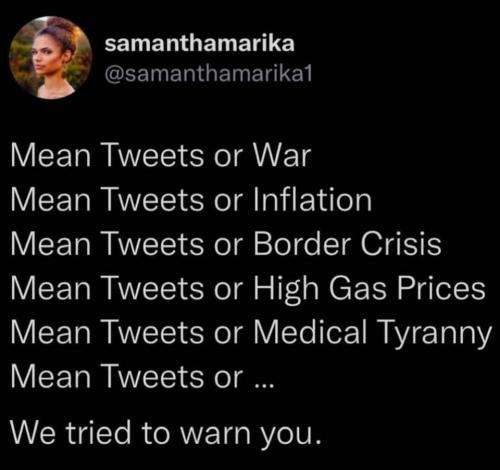Click the words 'Medical Tyranny'
The width and height of the screenshot is (500, 470).
[373, 334]
